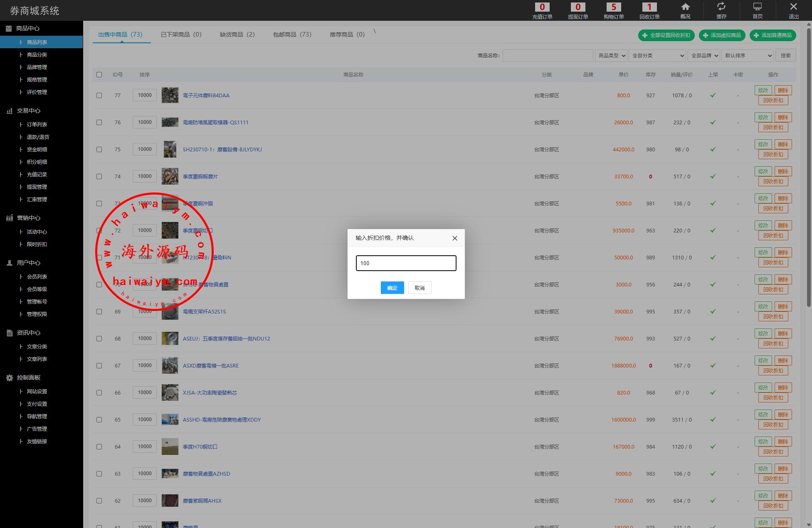Open the 回收订单 counter badge
Viewport: 812px width, 528px height.
(x=649, y=7)
